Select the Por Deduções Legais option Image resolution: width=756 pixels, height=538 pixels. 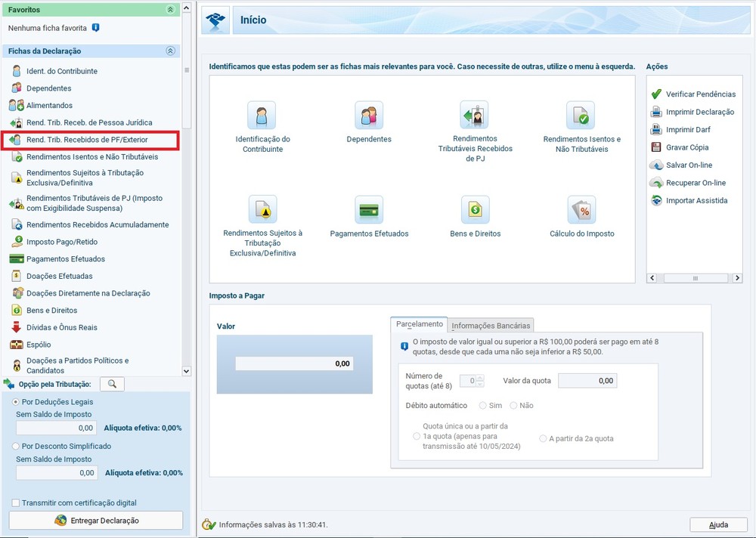[15, 401]
